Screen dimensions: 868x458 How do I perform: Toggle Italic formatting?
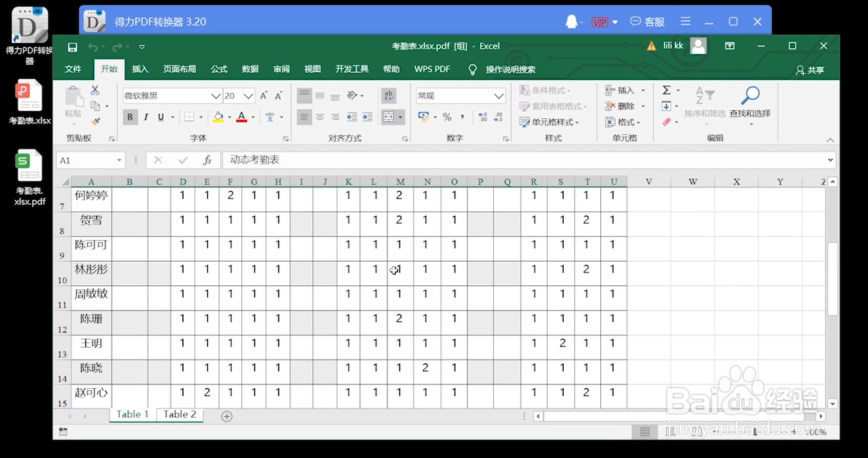pos(146,117)
